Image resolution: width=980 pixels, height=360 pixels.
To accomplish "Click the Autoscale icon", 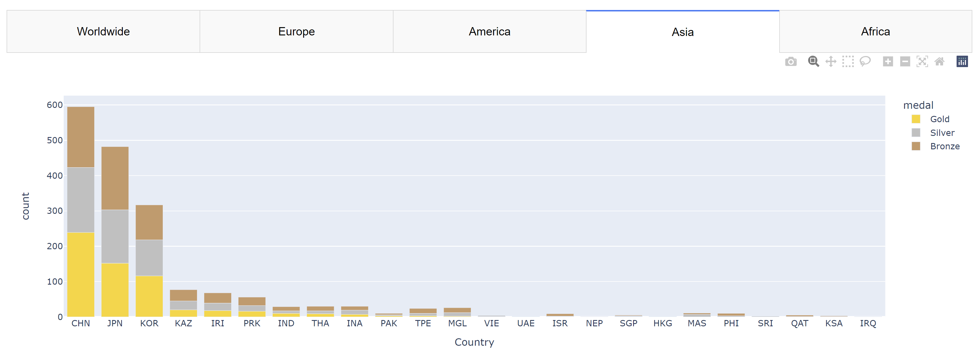I will [x=922, y=62].
